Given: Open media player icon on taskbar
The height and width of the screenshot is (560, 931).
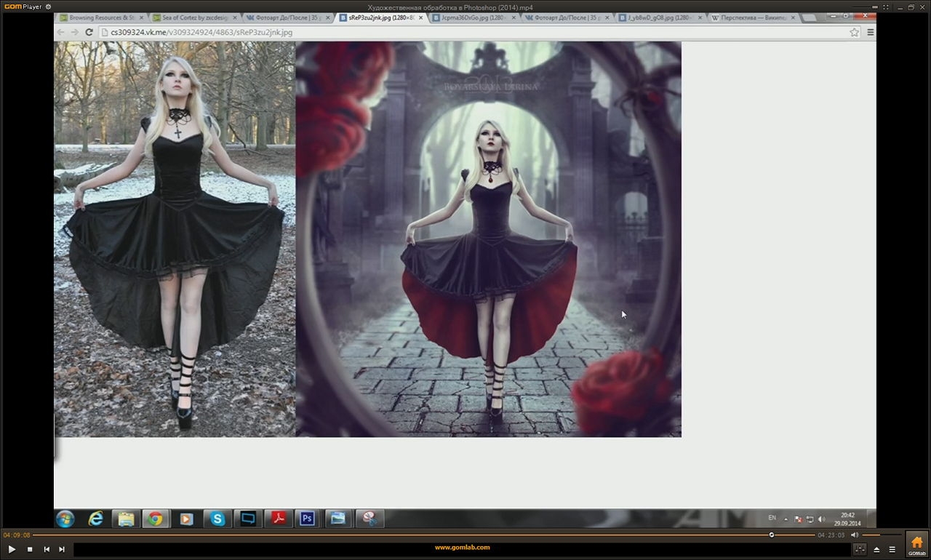Looking at the screenshot, I should coord(186,519).
